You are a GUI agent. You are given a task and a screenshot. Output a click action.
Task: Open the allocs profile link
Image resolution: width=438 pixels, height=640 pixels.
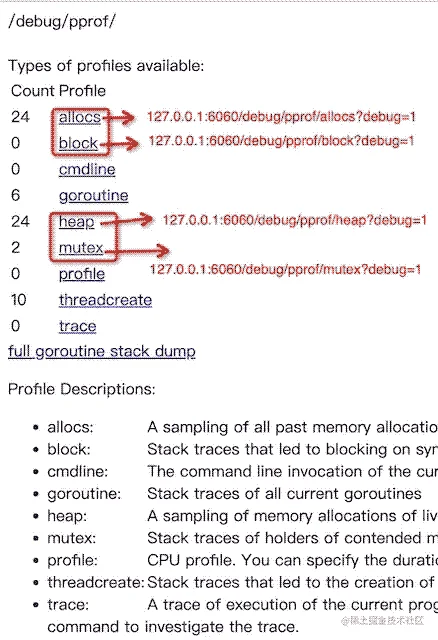[x=80, y=117]
